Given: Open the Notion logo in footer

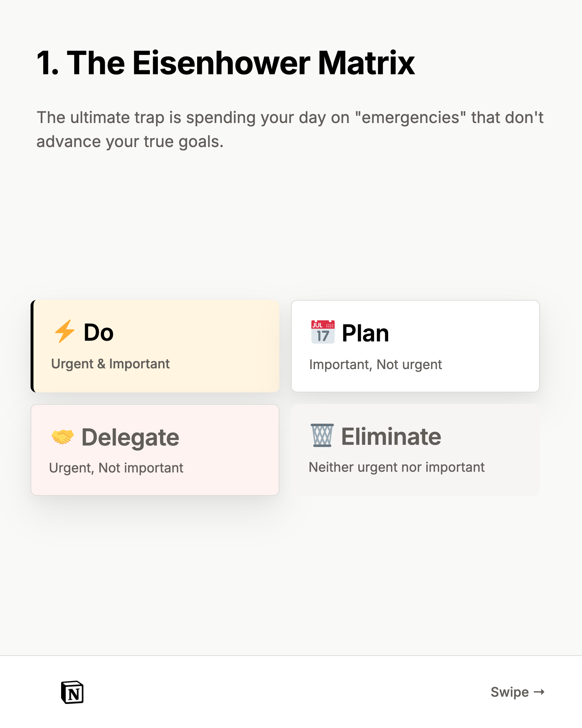Looking at the screenshot, I should click(72, 692).
